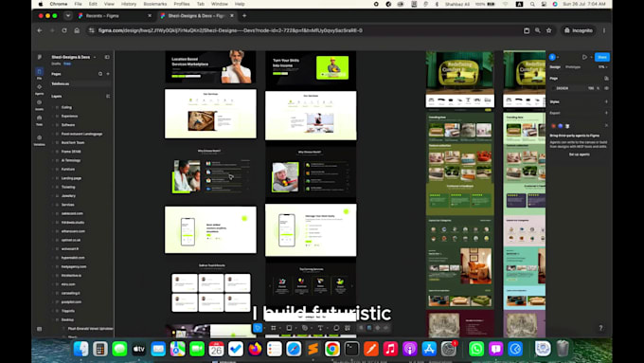Add a new page with plus icon
The width and height of the screenshot is (644, 363).
(x=108, y=74)
